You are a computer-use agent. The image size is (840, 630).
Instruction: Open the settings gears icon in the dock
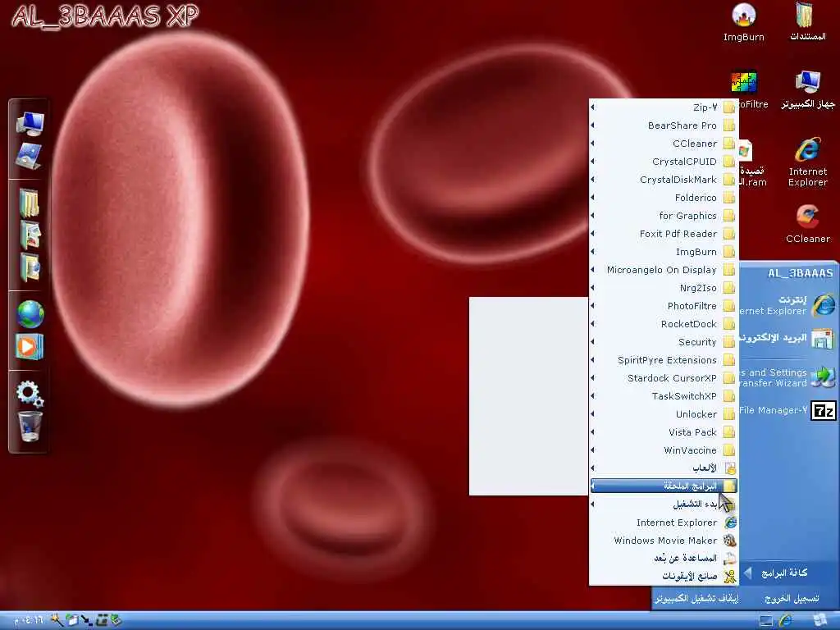(30, 394)
